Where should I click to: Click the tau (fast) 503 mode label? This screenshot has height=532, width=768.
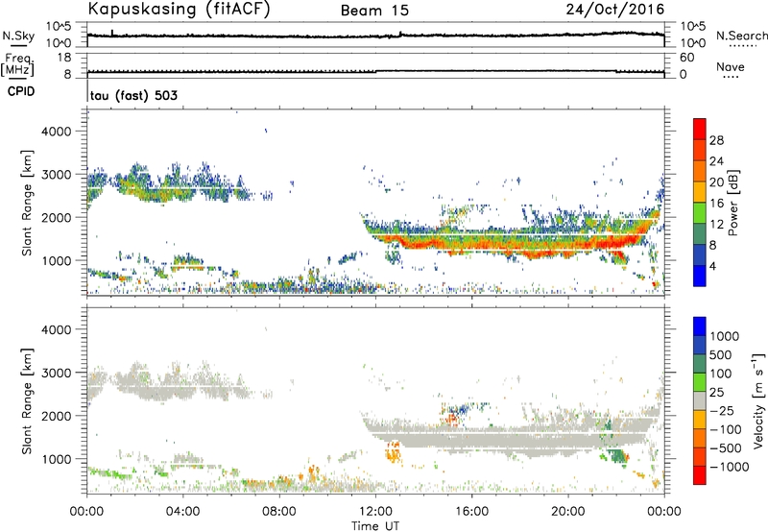(x=133, y=95)
